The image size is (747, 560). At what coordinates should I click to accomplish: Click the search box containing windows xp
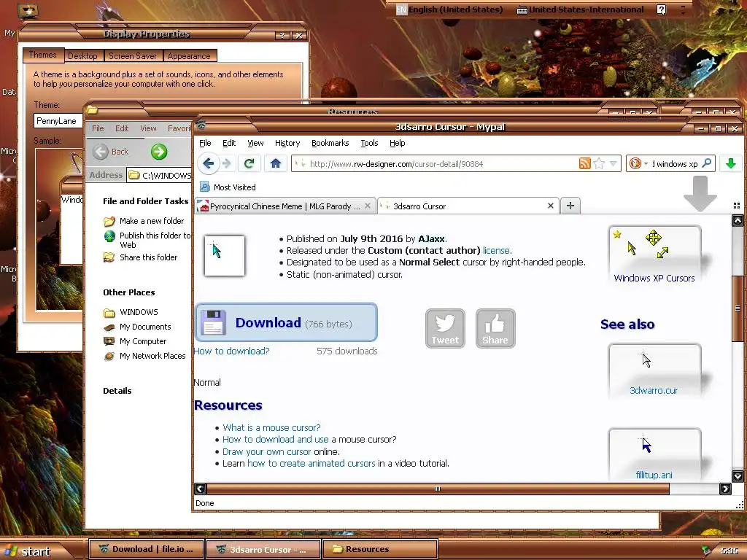click(x=676, y=164)
